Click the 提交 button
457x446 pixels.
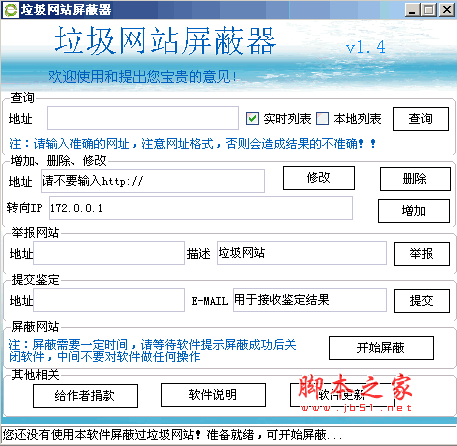pos(422,301)
